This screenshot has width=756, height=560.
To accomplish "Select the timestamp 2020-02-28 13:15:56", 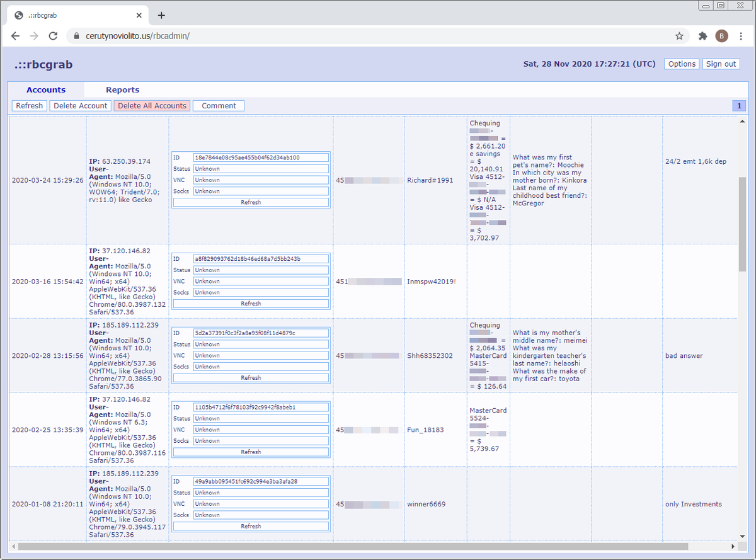I will (48, 356).
